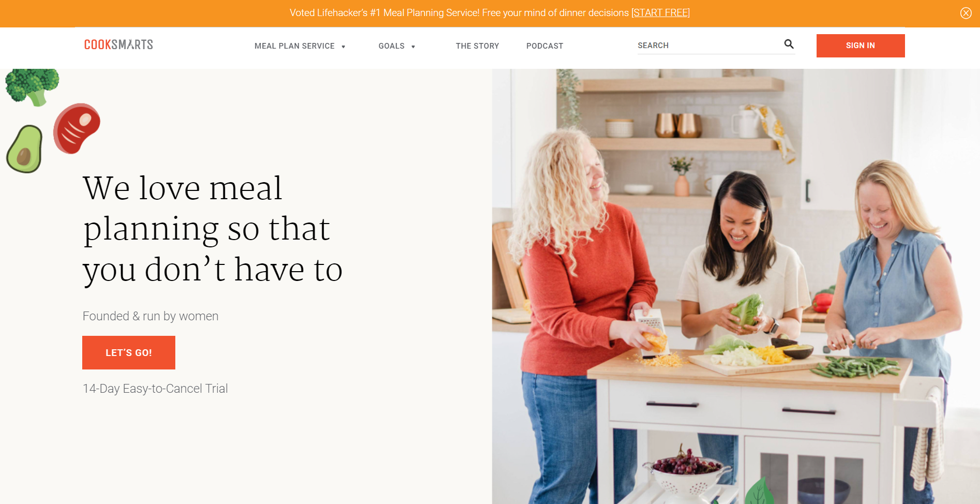Click the search magnifier icon
Viewport: 980px width, 504px height.
pos(789,45)
